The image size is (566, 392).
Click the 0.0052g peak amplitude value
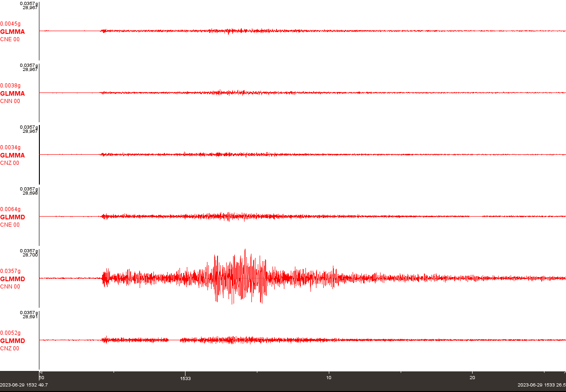[10, 333]
